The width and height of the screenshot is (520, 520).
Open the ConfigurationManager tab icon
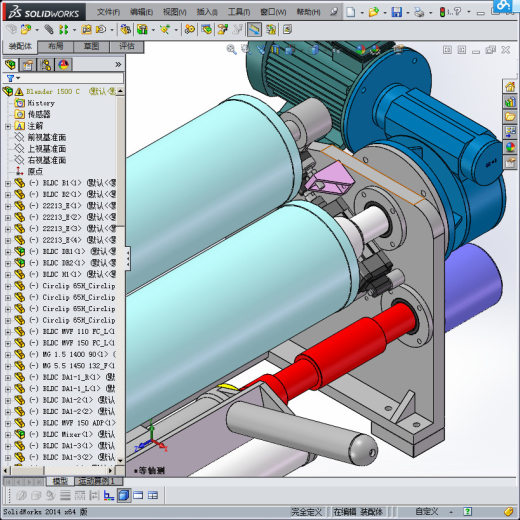[46, 64]
